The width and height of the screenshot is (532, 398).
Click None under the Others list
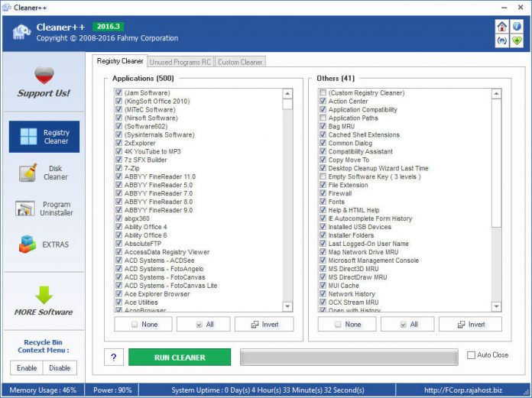[347, 324]
